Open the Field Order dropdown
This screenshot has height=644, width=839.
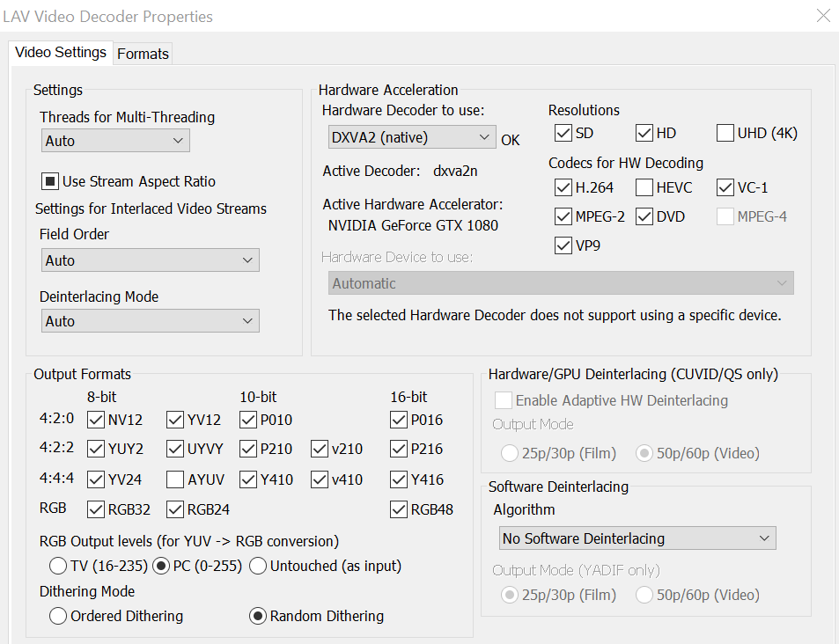coord(150,260)
